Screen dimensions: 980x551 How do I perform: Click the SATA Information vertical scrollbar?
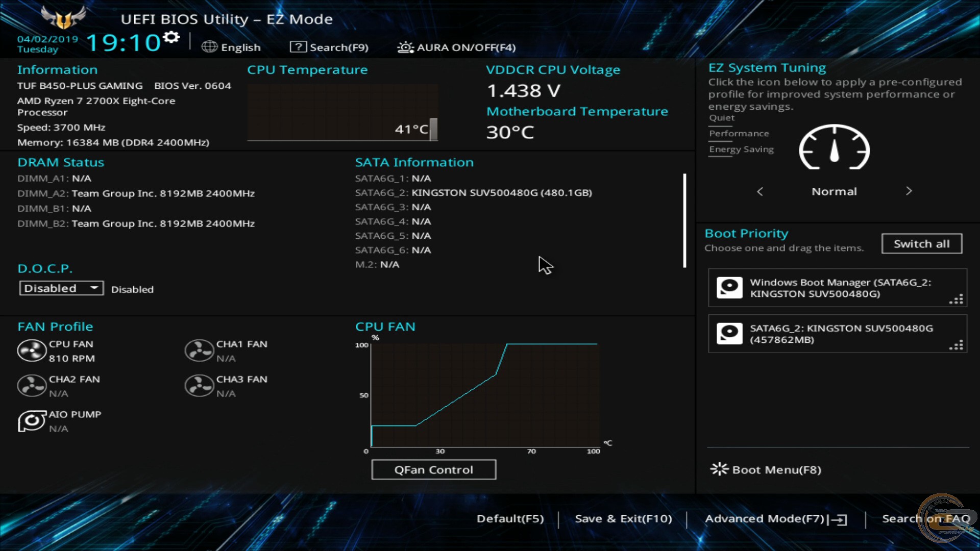click(x=684, y=220)
